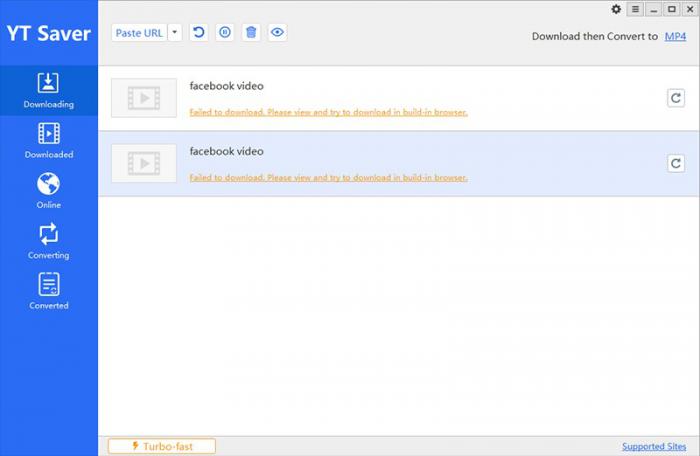The width and height of the screenshot is (700, 456).
Task: Retry the first facebook video download
Action: pos(676,98)
